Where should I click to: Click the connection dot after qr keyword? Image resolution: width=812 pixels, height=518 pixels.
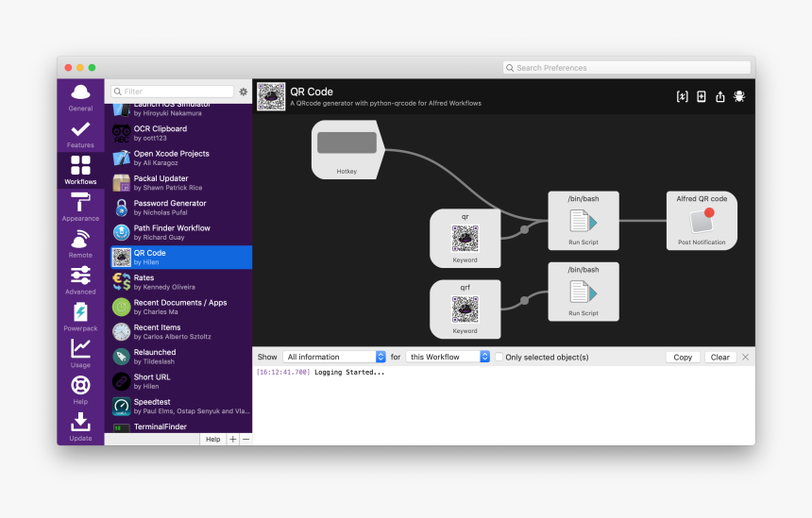525,229
